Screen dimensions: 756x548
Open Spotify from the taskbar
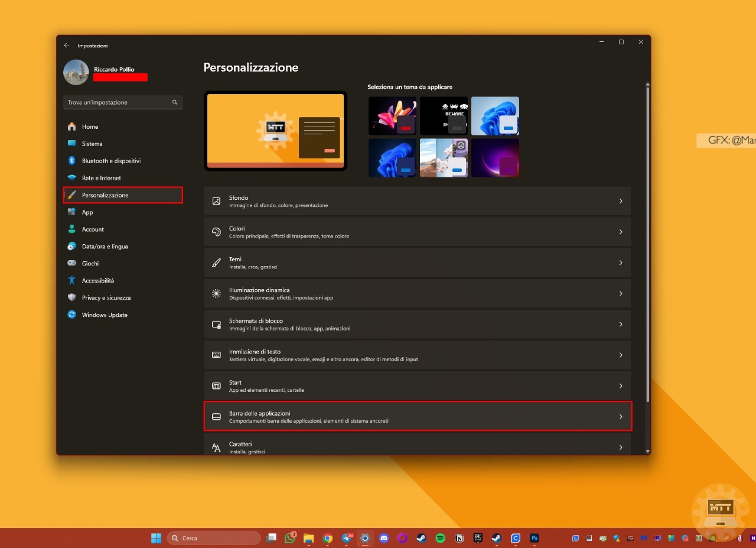pos(440,538)
